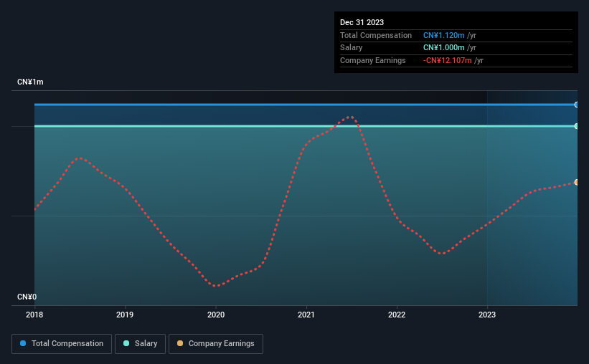Select the Total Compensation end-point marker
This screenshot has width=589, height=364.
pos(576,105)
